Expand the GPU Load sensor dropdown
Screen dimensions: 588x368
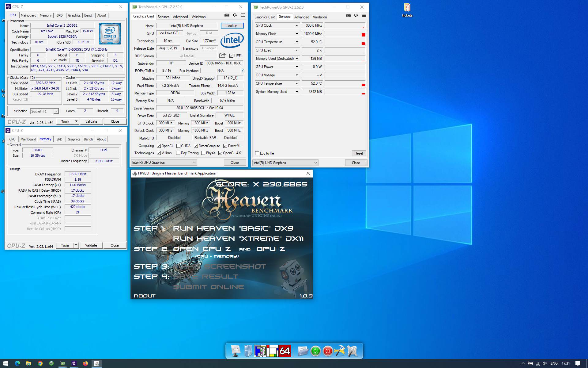pos(296,50)
